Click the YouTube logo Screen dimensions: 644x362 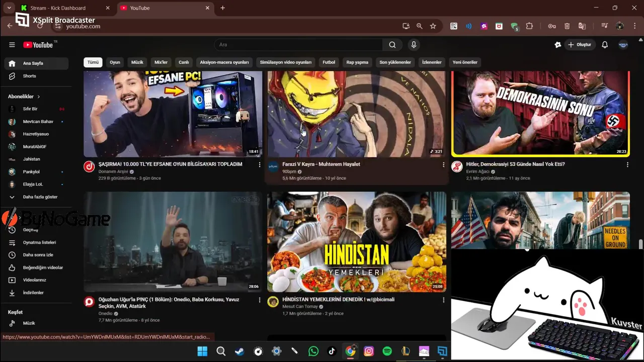coord(38,45)
